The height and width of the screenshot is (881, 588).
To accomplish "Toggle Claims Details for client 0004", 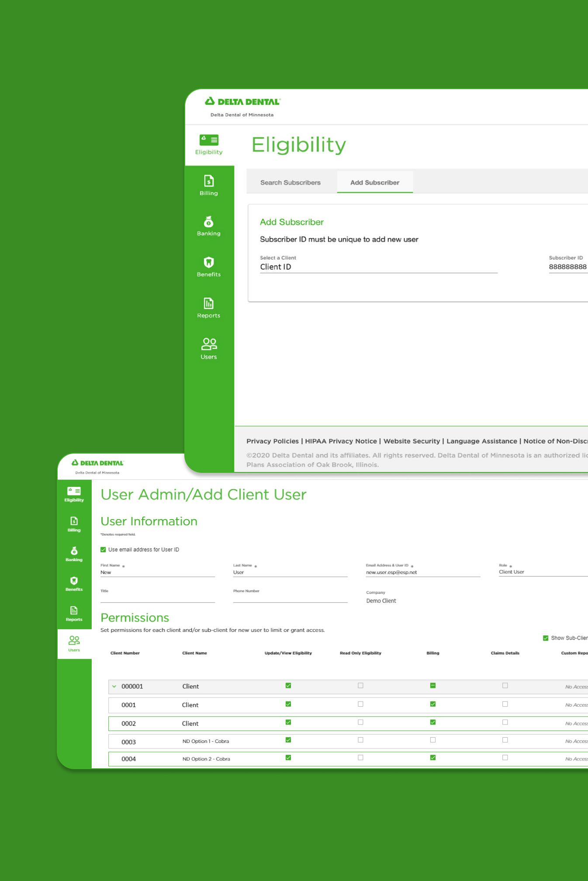I will pos(505,758).
